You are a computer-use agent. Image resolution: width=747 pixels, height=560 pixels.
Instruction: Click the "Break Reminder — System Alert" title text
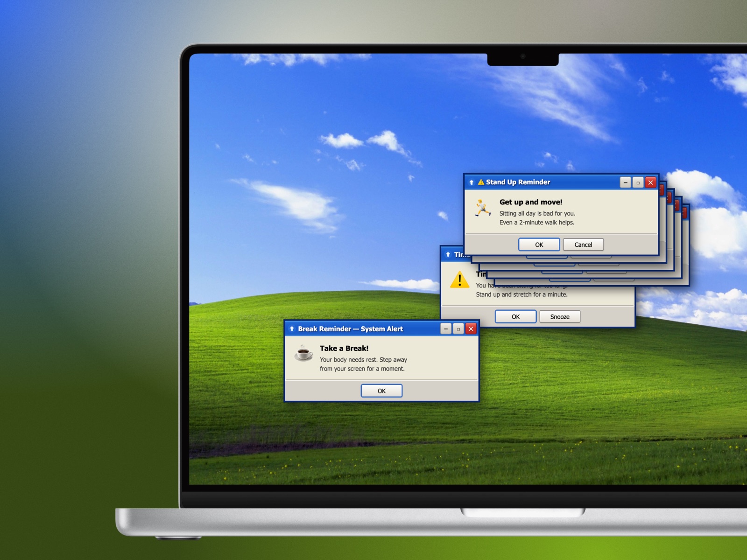point(351,329)
